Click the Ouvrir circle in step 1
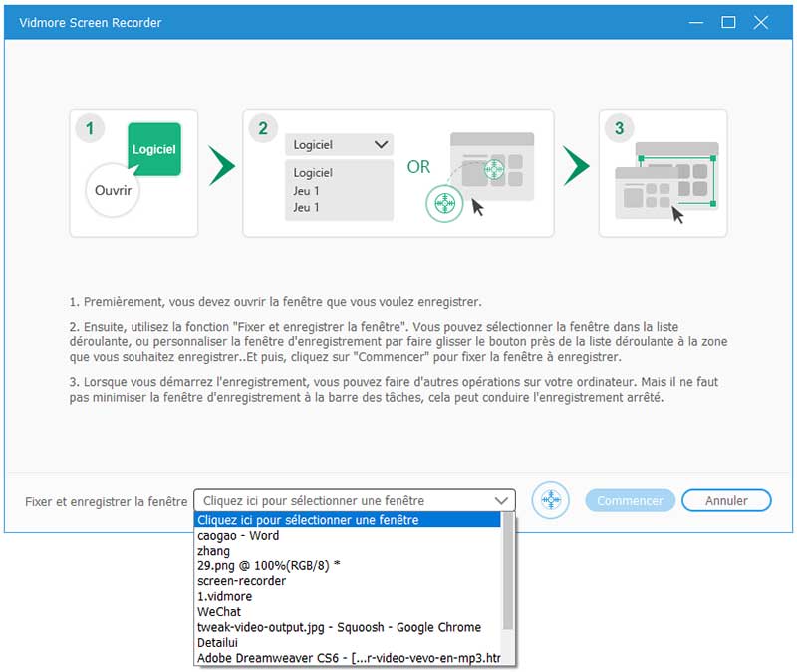This screenshot has height=672, width=797. click(x=114, y=188)
